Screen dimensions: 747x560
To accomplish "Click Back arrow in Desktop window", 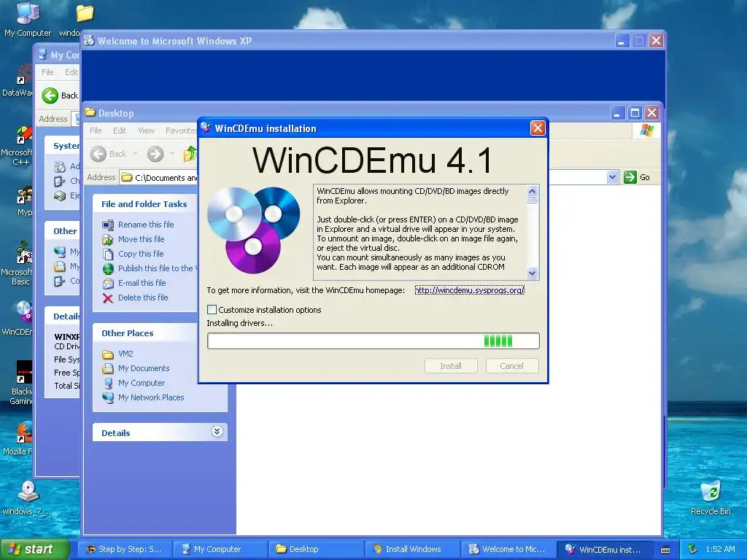I will [x=98, y=154].
